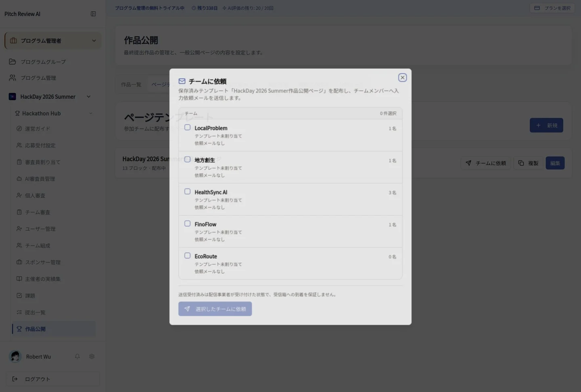The image size is (581, 392).
Task: Open 提出一覧 in the sidebar
Action: pyautogui.click(x=54, y=313)
